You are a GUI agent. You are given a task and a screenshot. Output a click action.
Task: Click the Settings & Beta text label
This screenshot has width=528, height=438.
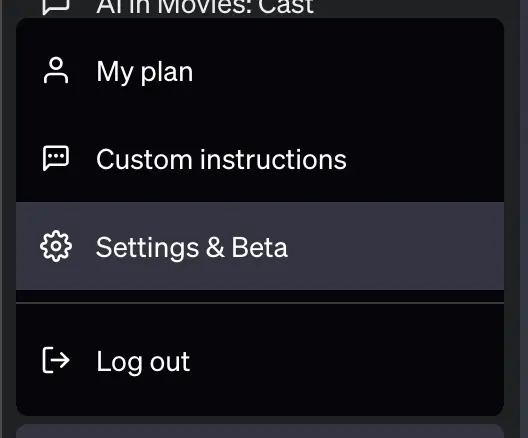192,247
